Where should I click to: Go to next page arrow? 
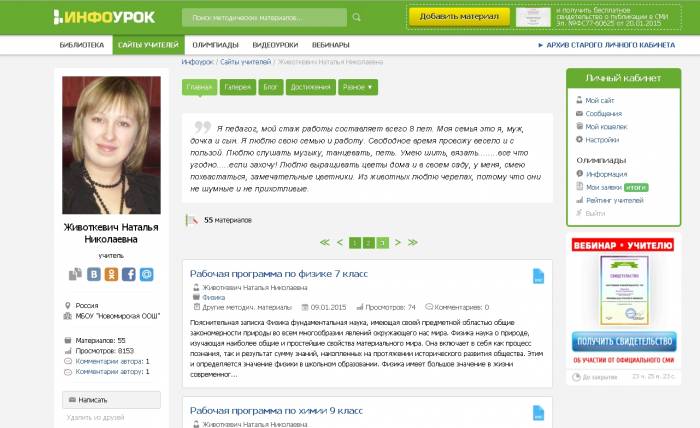[398, 242]
